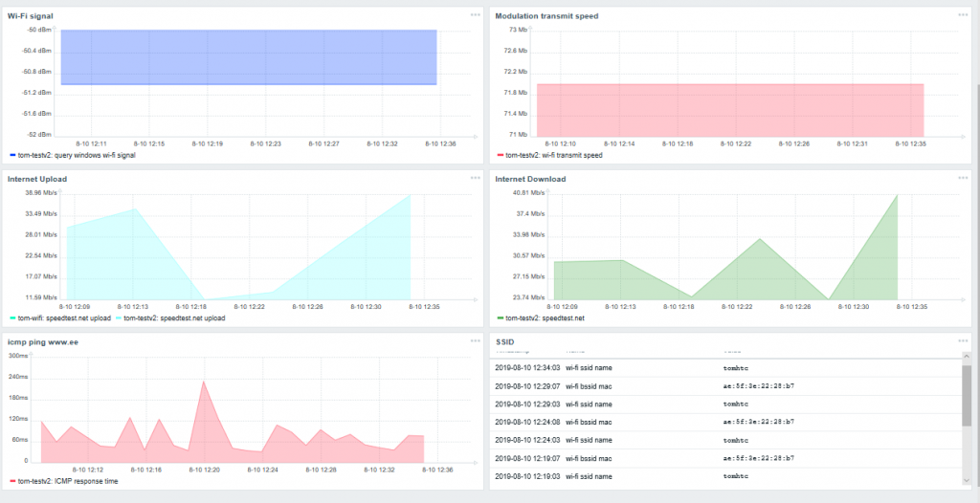The image size is (980, 503).
Task: Click the 12:24:08 bssid mac address value
Action: tap(758, 422)
